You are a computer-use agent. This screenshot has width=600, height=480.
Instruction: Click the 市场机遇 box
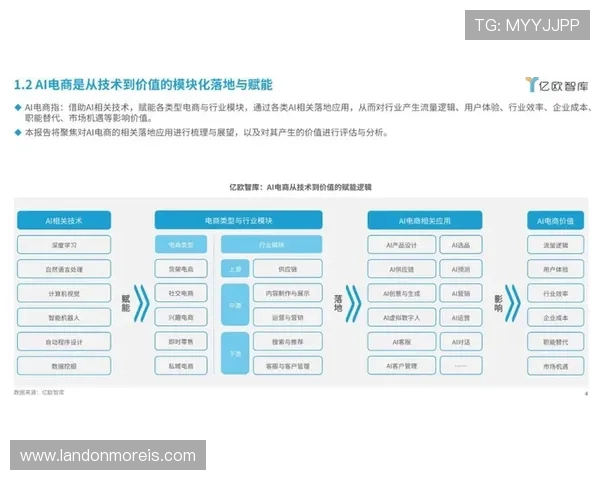[556, 366]
